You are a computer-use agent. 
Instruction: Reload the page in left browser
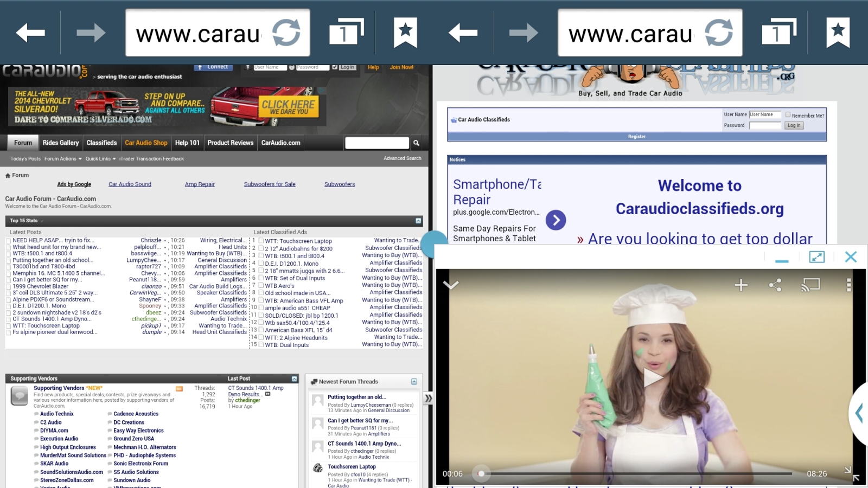[x=286, y=33]
